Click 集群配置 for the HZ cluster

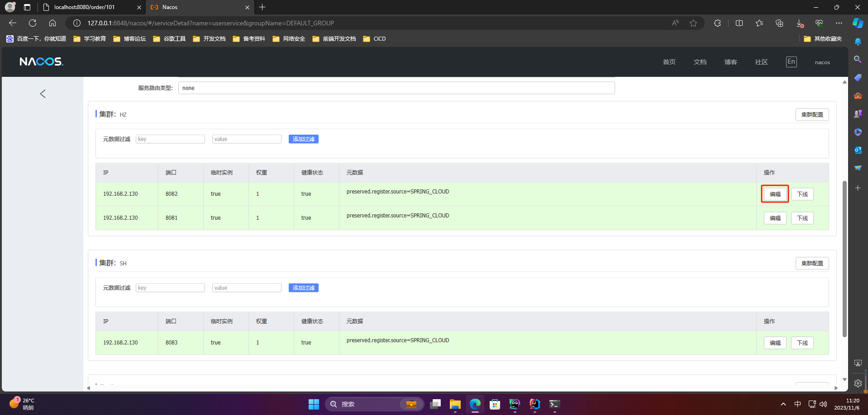pos(812,115)
